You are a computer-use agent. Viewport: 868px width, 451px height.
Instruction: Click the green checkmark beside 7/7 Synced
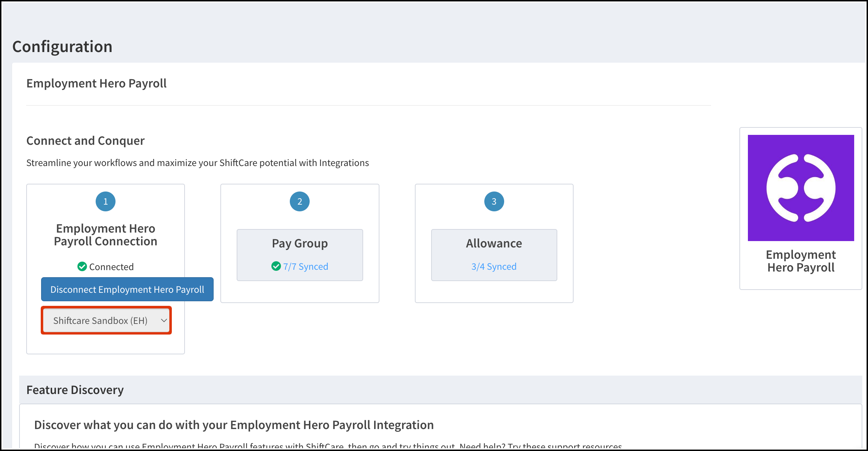tap(276, 266)
